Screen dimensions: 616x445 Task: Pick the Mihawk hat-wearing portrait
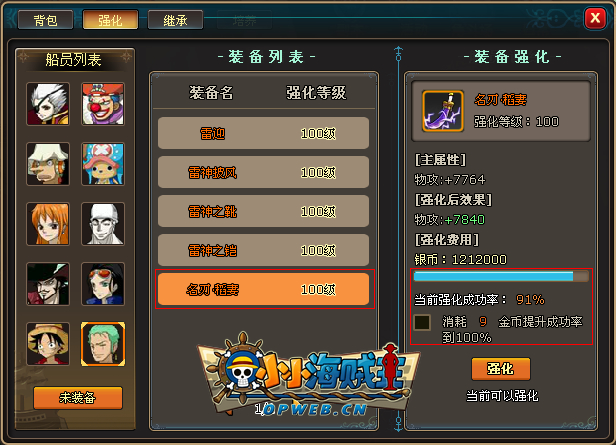(x=48, y=284)
